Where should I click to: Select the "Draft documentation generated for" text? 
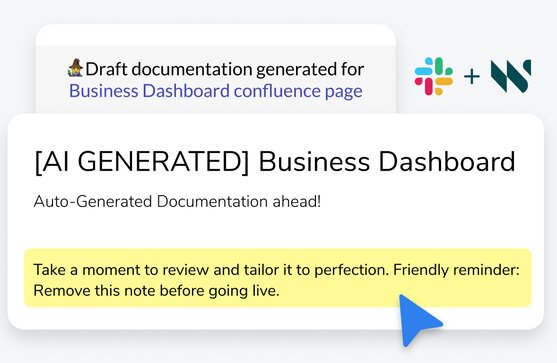[225, 69]
